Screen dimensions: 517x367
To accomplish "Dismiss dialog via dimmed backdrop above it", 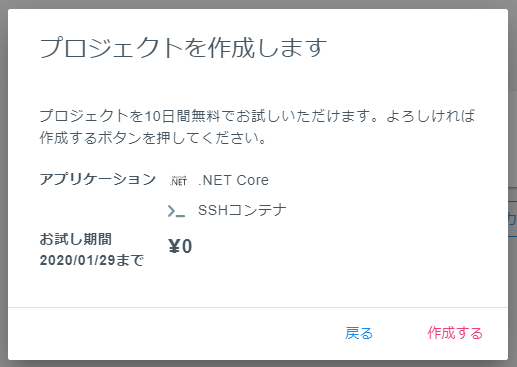I will (258, 4).
